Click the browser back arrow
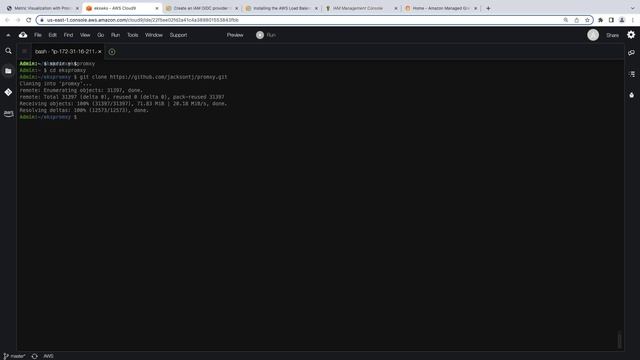The width and height of the screenshot is (640, 360). tap(7, 20)
